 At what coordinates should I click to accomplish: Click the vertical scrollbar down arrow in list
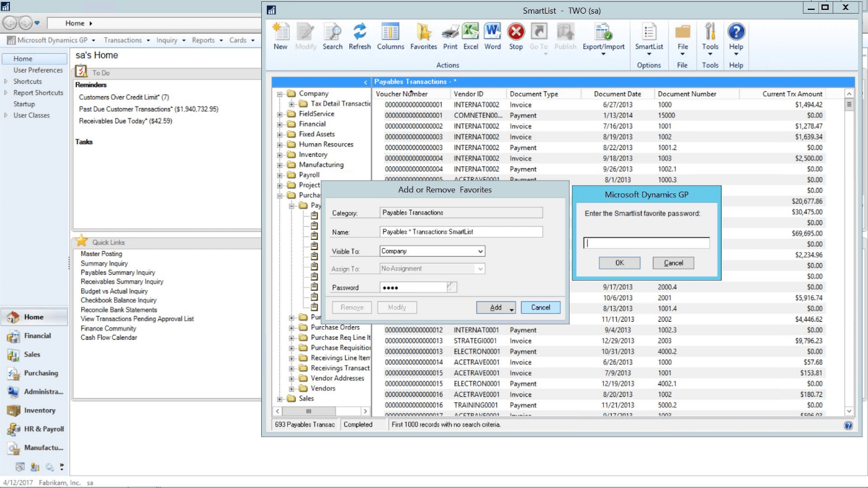coord(849,411)
